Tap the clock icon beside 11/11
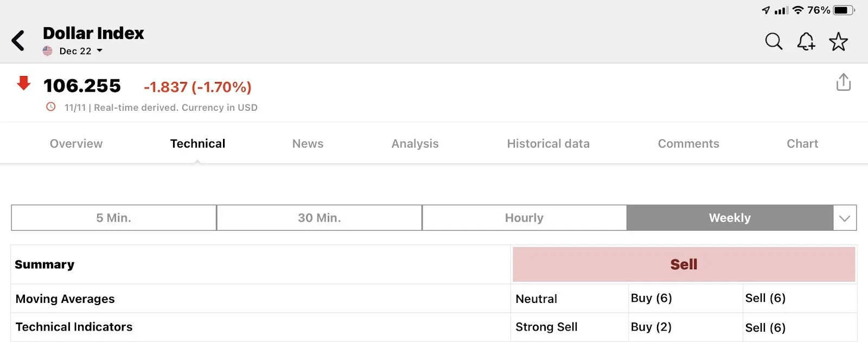The image size is (868, 342). coord(51,107)
